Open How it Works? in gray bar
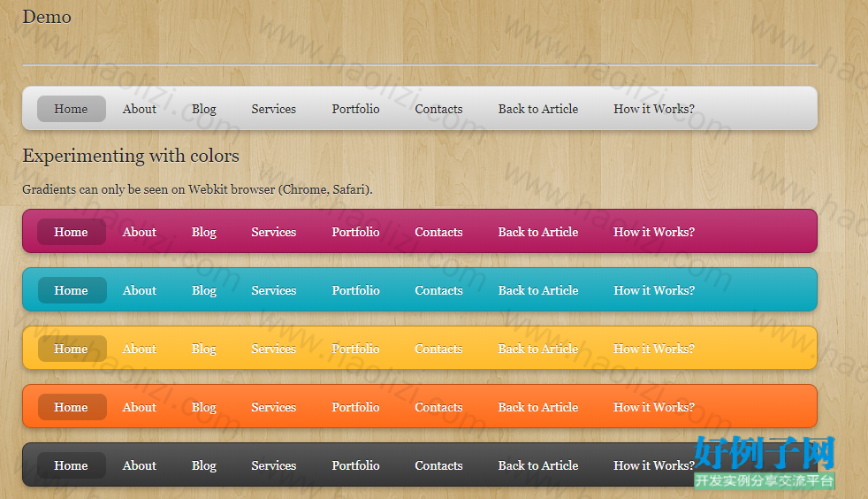Viewport: 868px width, 499px height. coord(654,109)
